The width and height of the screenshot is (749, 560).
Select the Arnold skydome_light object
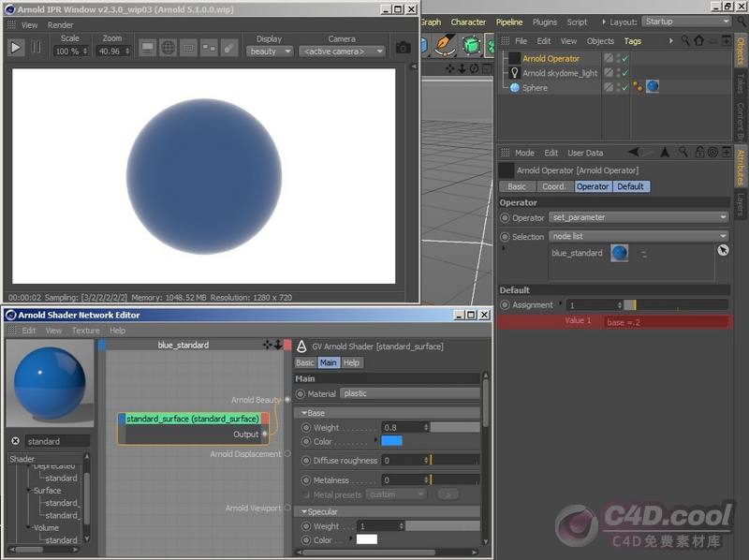[560, 73]
